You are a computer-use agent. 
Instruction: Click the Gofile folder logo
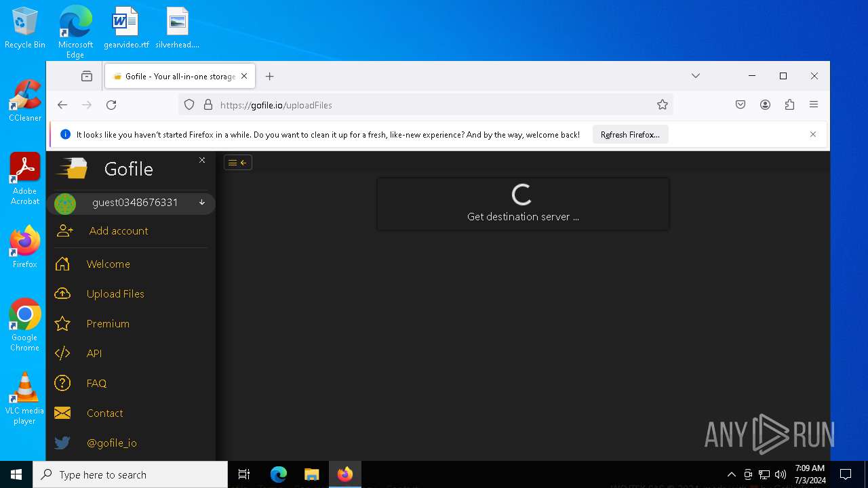coord(73,168)
